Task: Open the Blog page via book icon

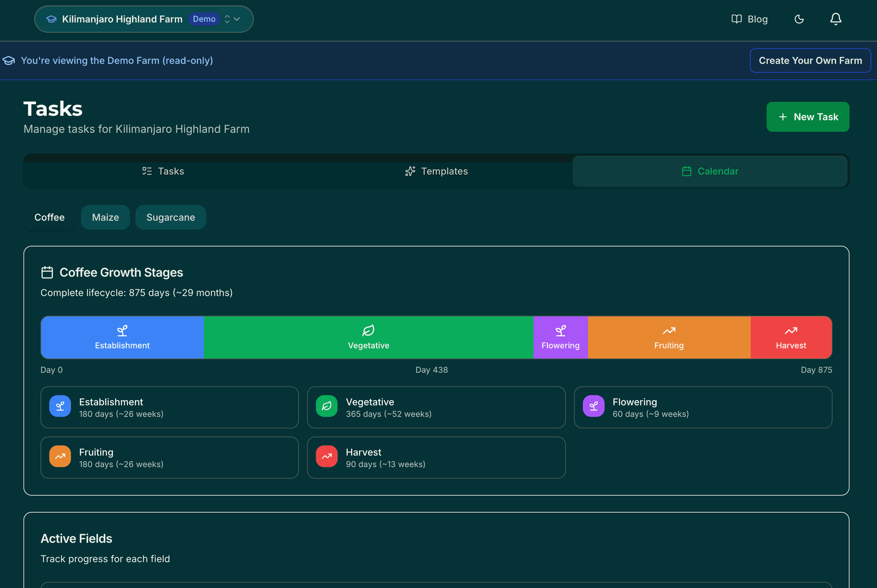Action: 749,19
